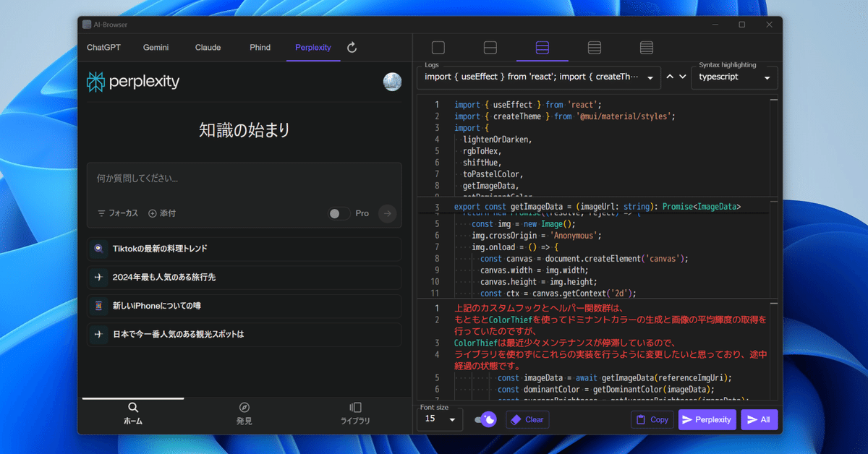Image resolution: width=868 pixels, height=454 pixels.
Task: Select the two-pane editor layout icon
Action: pyautogui.click(x=490, y=48)
